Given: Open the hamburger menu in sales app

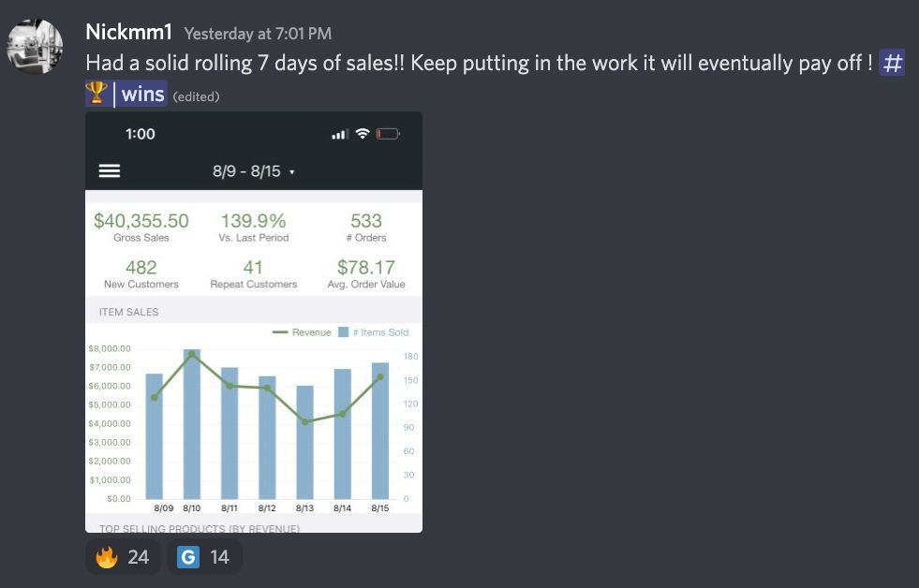Looking at the screenshot, I should (x=110, y=170).
